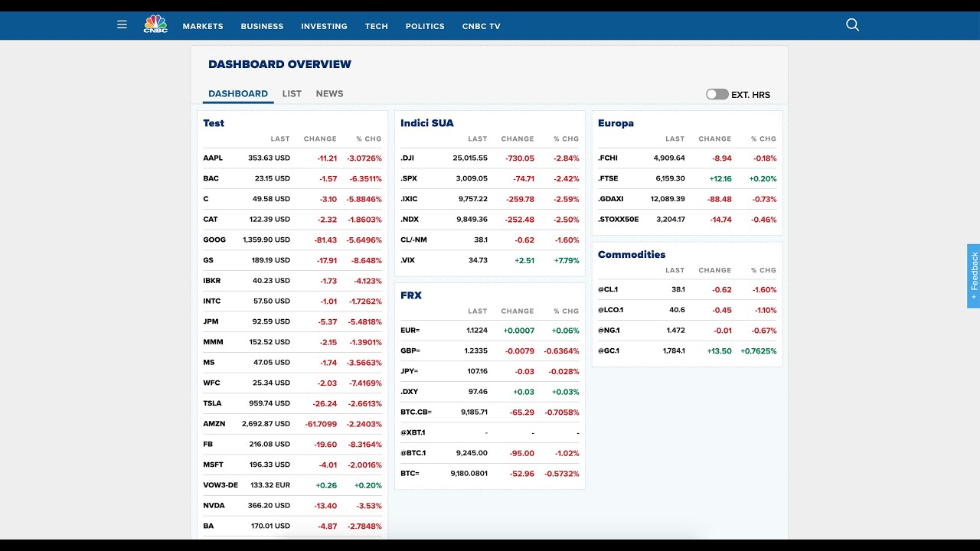The height and width of the screenshot is (551, 980).
Task: Select the FB ticker
Action: point(208,444)
